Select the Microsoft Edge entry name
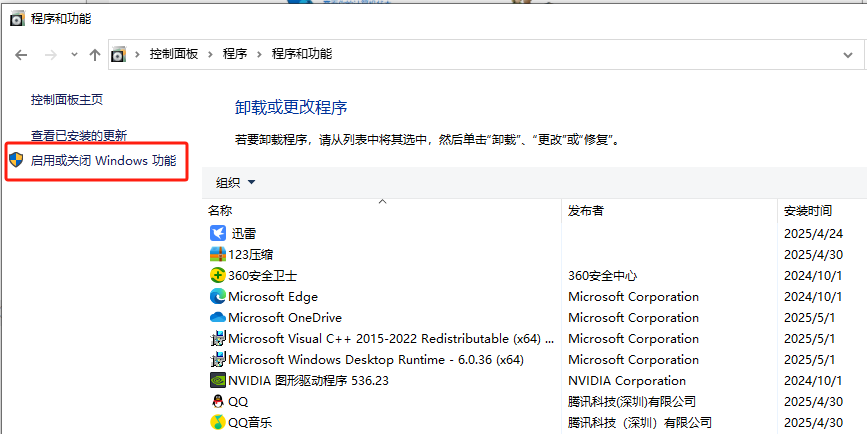This screenshot has width=867, height=434. pos(273,297)
